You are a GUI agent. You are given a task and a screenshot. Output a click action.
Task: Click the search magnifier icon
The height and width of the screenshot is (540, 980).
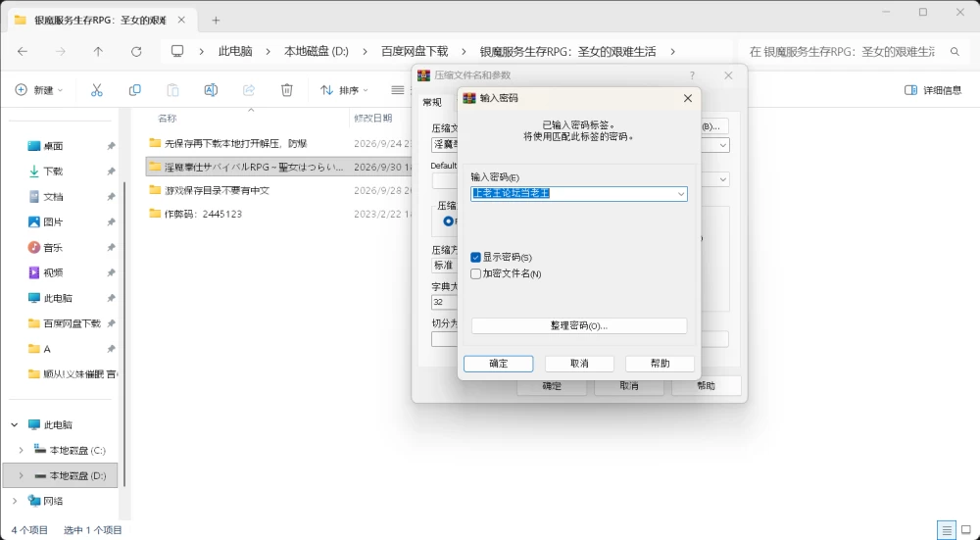(x=955, y=51)
